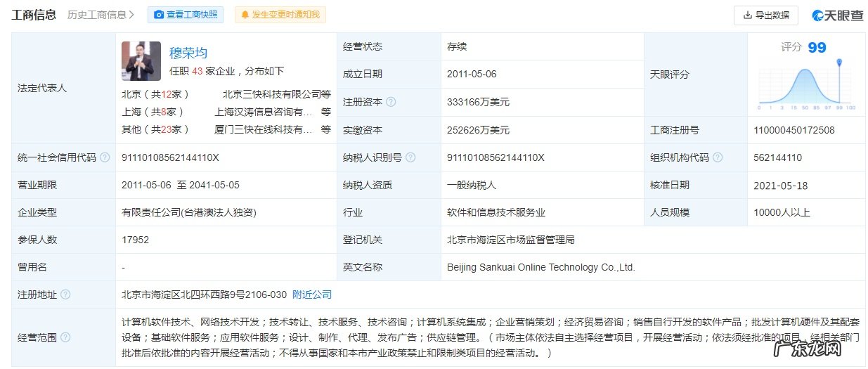Viewport: 868px width, 369px height.
Task: Click 其他（共23家） region row
Action: 226,129
